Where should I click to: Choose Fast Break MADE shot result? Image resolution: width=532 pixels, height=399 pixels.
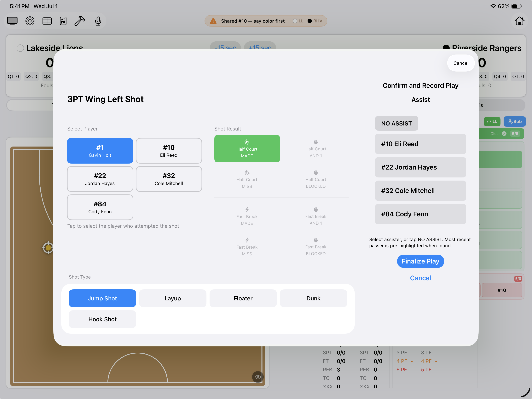pyautogui.click(x=247, y=216)
